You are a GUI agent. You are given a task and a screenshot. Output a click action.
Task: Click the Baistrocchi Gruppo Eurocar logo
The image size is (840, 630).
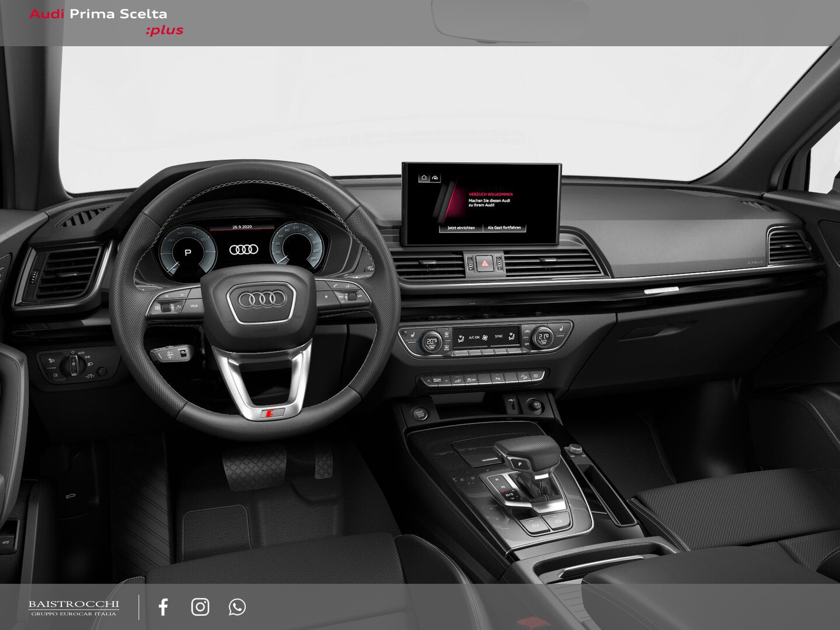pos(73,607)
